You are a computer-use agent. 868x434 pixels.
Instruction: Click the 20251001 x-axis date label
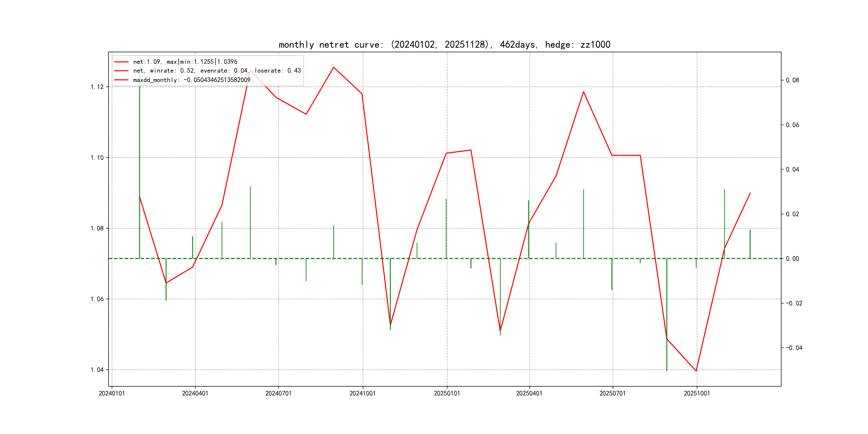[x=697, y=393]
